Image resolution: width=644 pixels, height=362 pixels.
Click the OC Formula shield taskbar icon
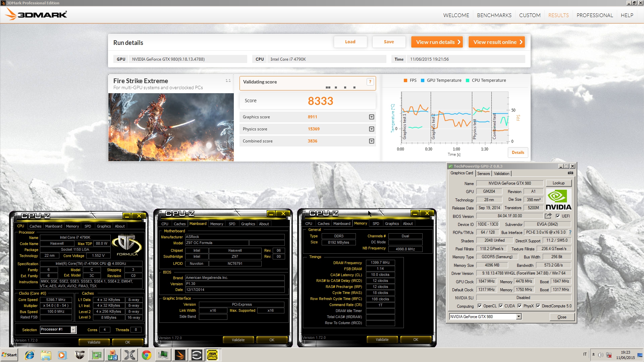[79, 355]
